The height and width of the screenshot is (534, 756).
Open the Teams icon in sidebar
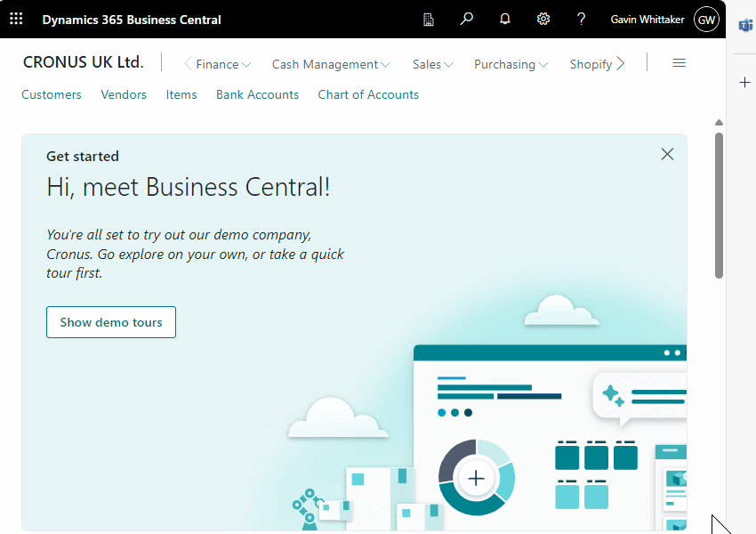pos(745,25)
